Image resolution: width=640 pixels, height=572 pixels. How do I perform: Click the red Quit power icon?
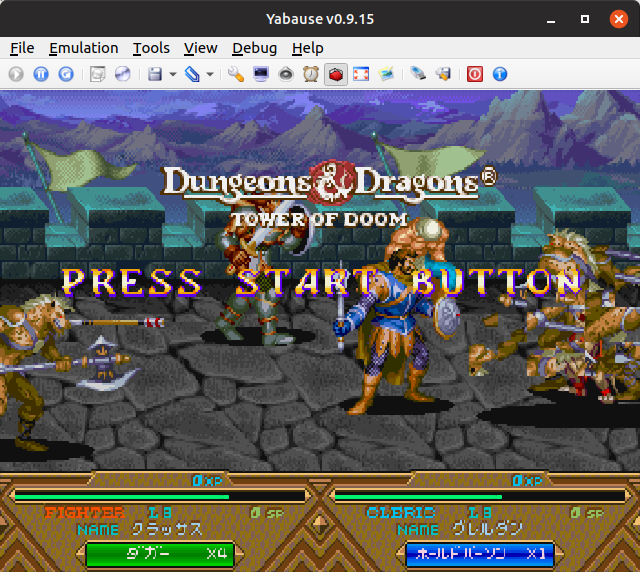point(475,74)
